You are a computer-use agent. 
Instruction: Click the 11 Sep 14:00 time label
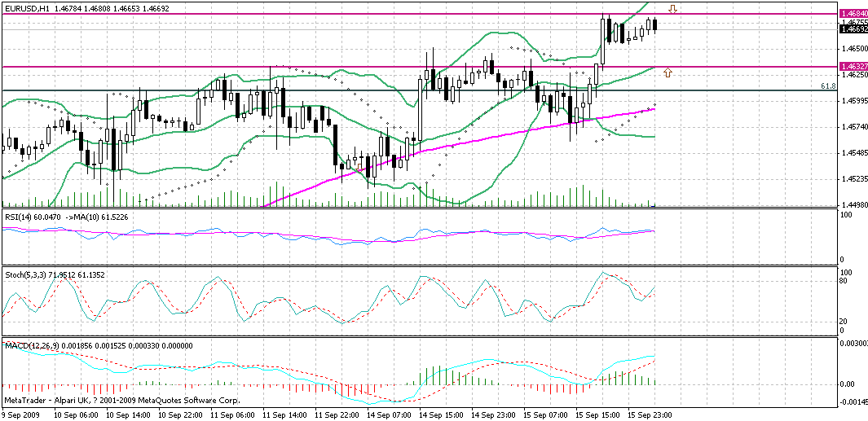click(285, 414)
